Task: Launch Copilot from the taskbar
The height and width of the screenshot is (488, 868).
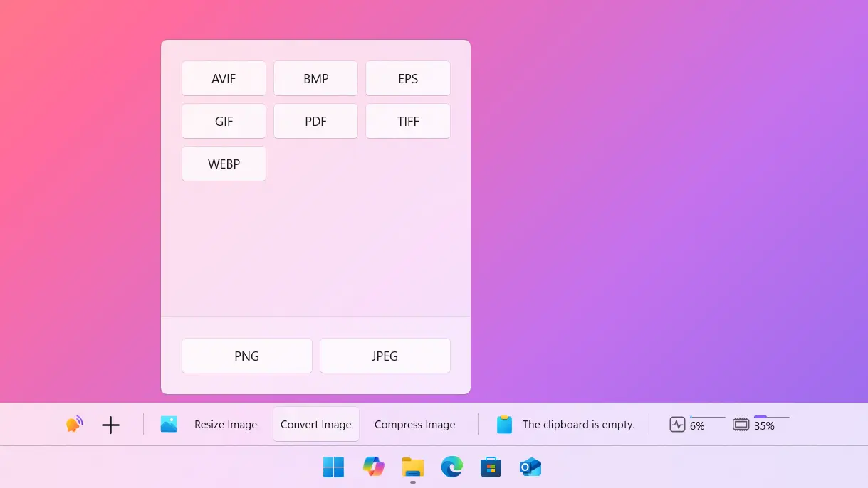Action: 373,467
